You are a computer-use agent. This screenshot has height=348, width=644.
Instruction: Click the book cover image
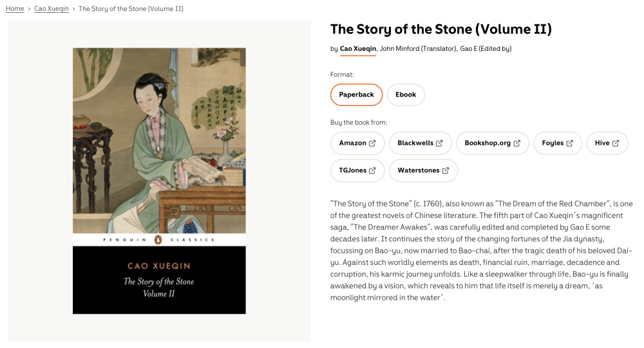[x=159, y=181]
